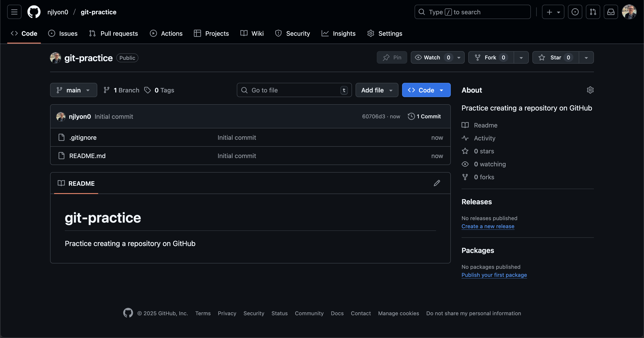The image size is (644, 338).
Task: Open the GitHub homepage via logo
Action: click(34, 12)
